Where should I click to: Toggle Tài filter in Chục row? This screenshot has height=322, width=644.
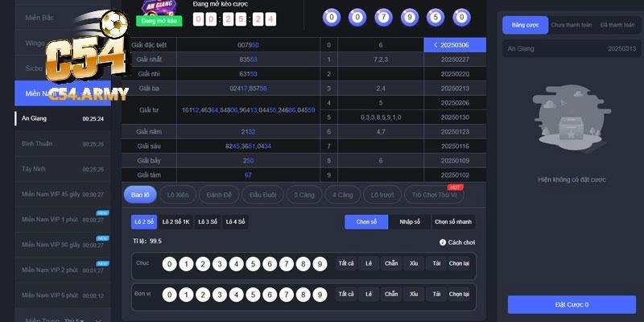tap(437, 264)
